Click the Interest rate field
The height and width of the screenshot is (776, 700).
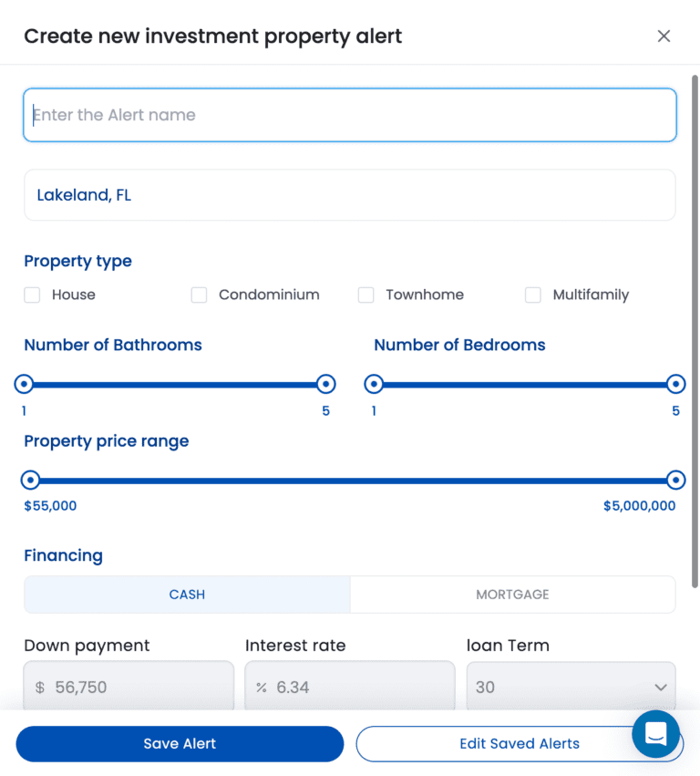tap(350, 687)
